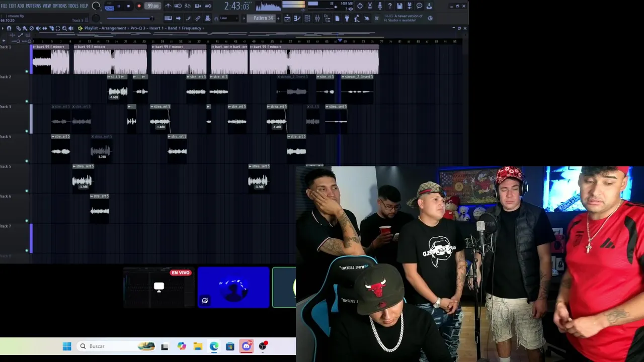Open the Pattern 34 selector
Viewport: 644px width, 362px height.
click(x=261, y=18)
